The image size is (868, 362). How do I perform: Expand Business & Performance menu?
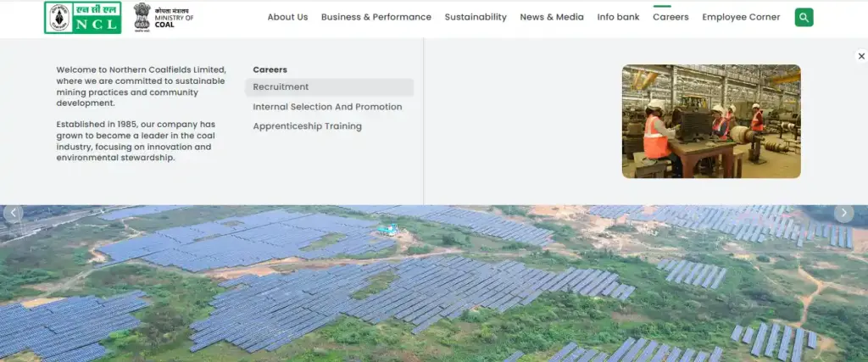pyautogui.click(x=376, y=17)
